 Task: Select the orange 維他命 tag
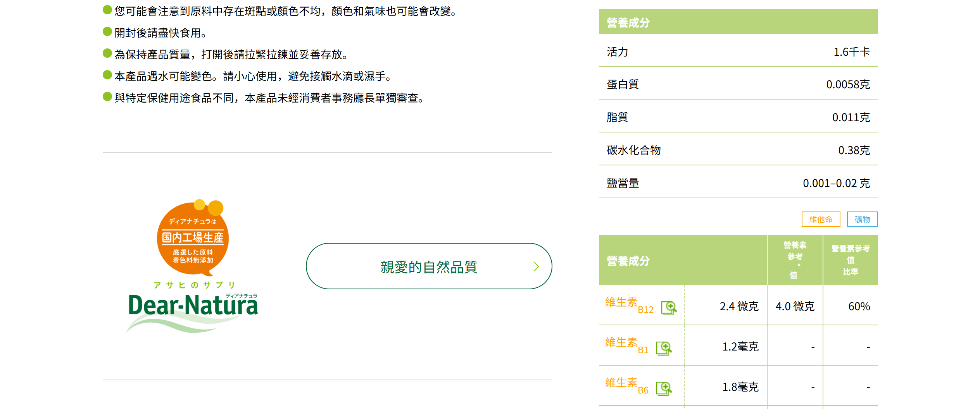(x=821, y=219)
